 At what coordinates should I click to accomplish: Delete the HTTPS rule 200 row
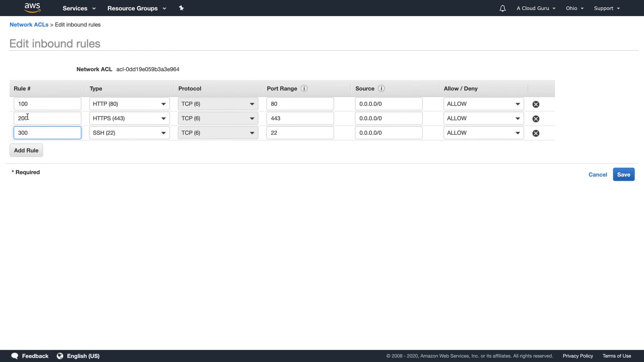pos(536,119)
